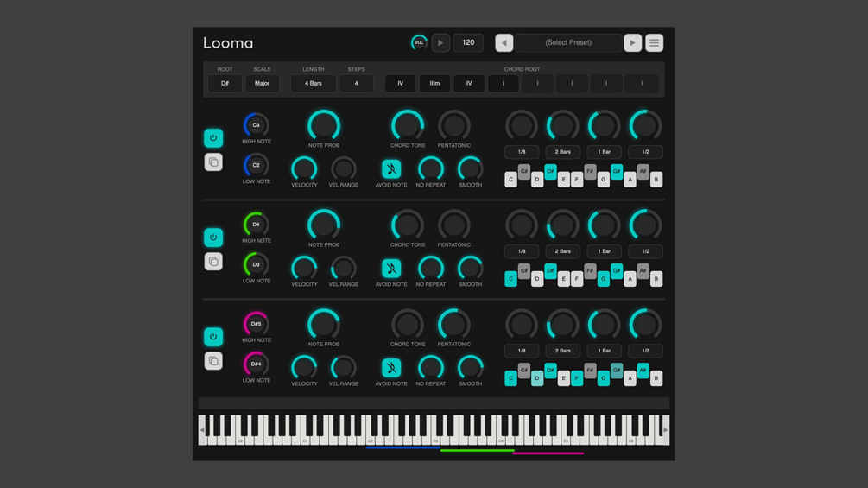The height and width of the screenshot is (488, 868).
Task: Open the SCALE dropdown showing Major
Action: point(262,84)
